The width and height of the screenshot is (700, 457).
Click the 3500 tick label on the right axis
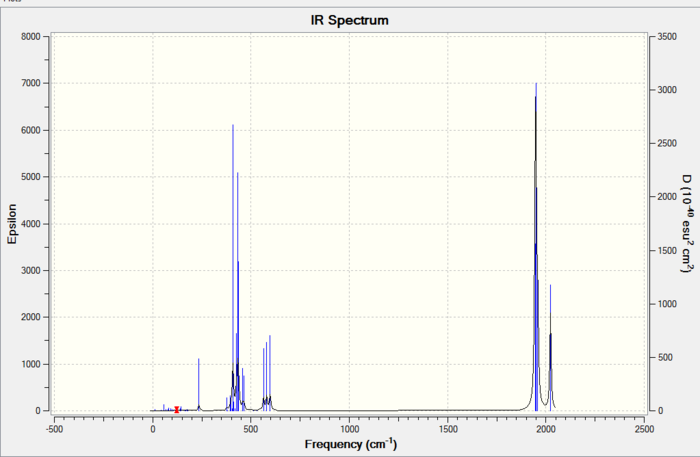pyautogui.click(x=667, y=37)
